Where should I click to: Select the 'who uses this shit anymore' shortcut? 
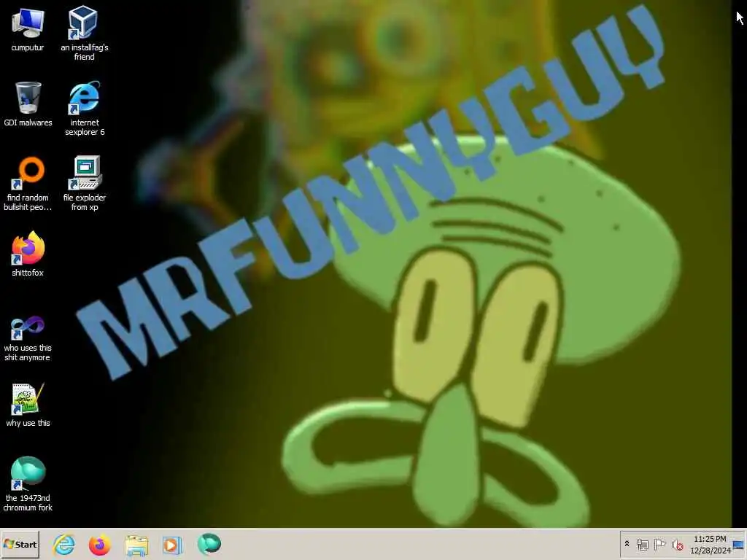(x=28, y=338)
